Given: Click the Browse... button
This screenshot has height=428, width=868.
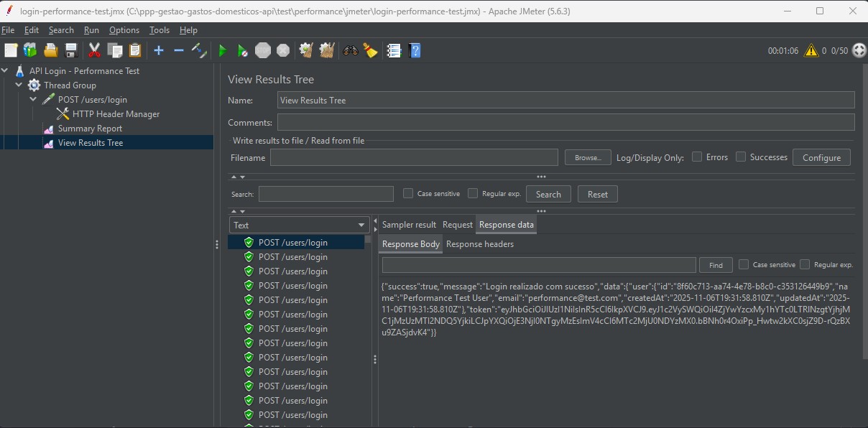Looking at the screenshot, I should (x=588, y=157).
